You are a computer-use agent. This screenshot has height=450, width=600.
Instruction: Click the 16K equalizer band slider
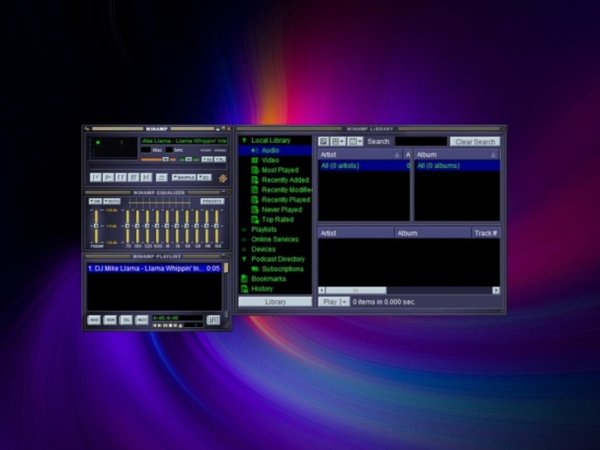pos(217,226)
